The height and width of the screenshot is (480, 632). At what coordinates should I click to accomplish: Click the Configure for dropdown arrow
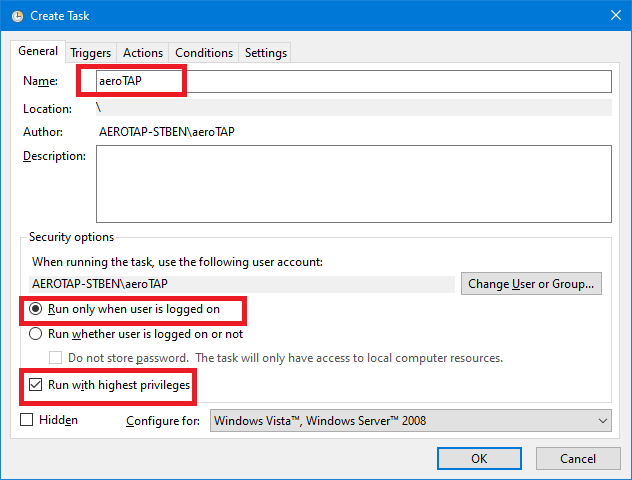(603, 421)
